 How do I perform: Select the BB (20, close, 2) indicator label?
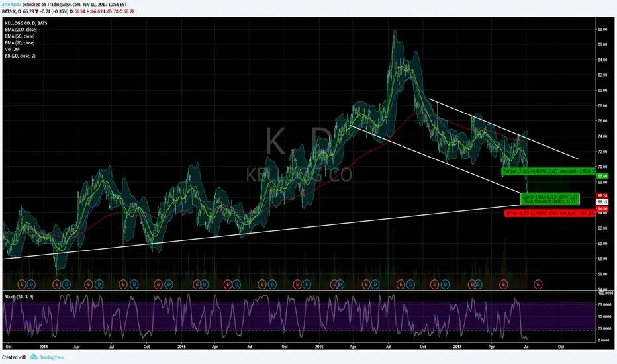pos(20,56)
